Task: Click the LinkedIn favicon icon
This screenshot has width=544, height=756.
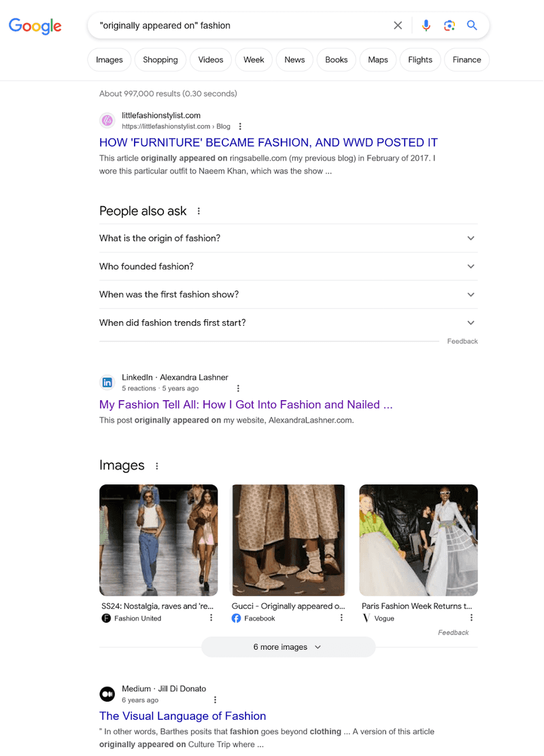Action: [107, 383]
